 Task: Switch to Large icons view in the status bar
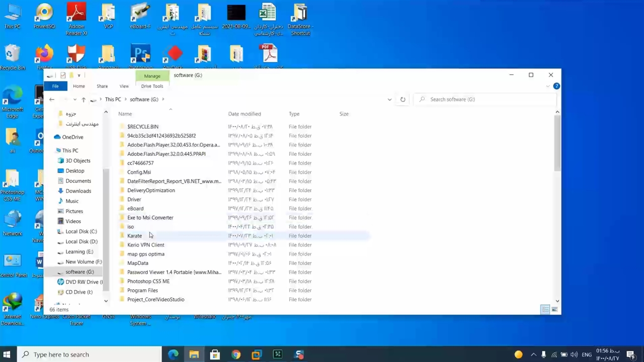[x=554, y=310]
